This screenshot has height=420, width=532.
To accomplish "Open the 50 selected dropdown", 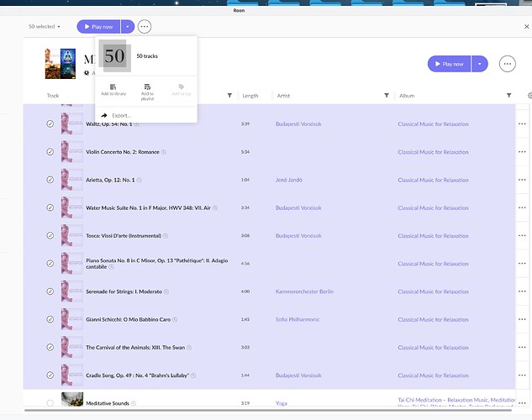I will 44,26.
